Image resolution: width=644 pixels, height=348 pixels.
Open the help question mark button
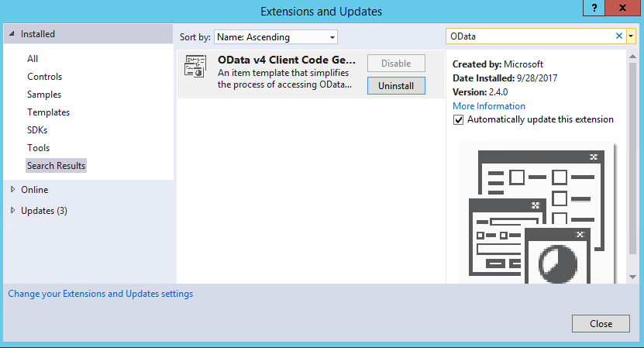coord(594,8)
